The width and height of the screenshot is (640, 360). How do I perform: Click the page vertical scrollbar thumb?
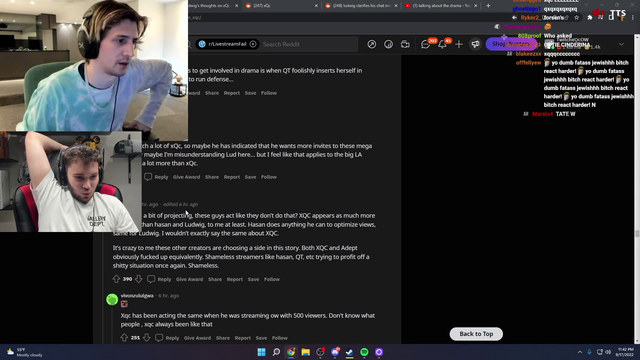coord(637,233)
